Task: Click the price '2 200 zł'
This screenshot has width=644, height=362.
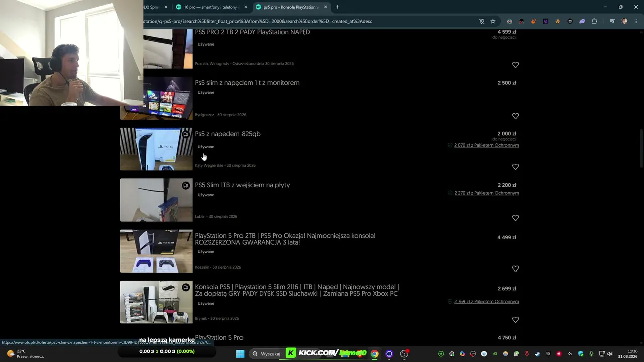Action: click(507, 185)
